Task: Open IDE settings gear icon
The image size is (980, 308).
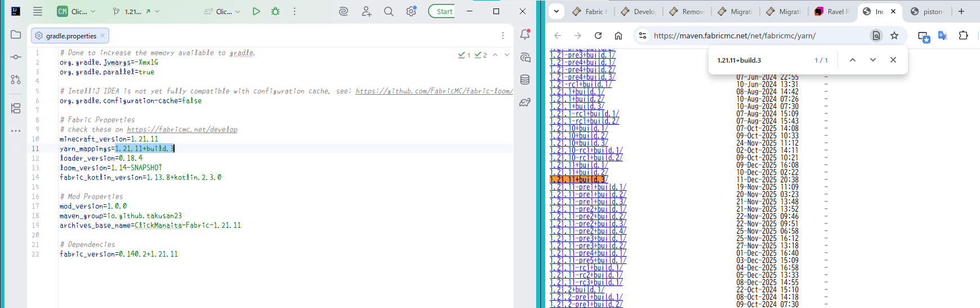Action: coord(411,11)
